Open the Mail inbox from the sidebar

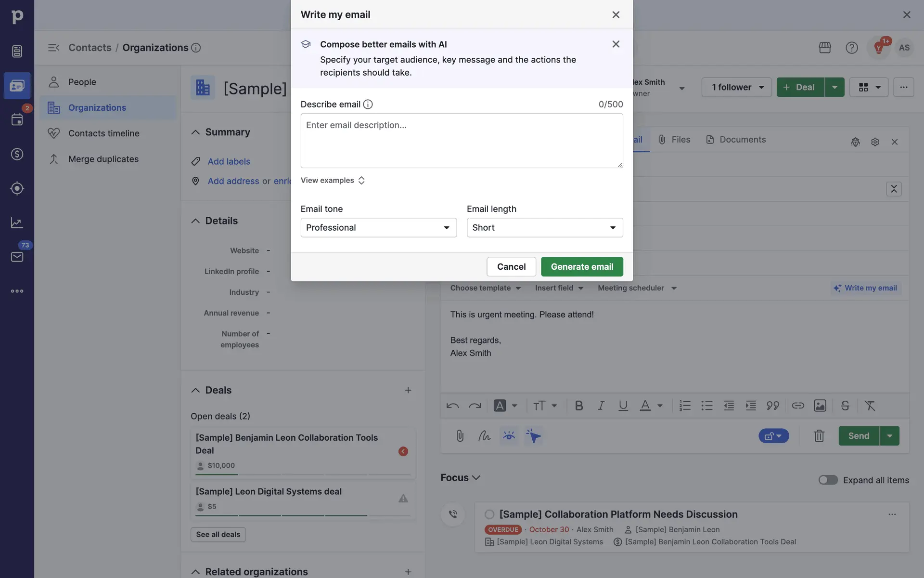17,257
